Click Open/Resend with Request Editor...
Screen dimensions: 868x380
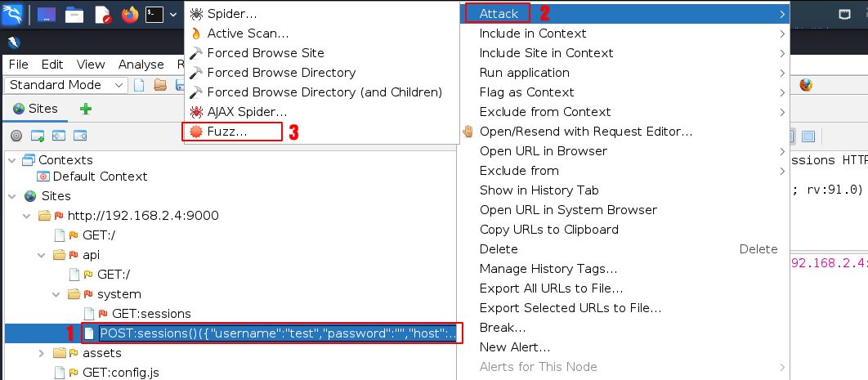(585, 131)
